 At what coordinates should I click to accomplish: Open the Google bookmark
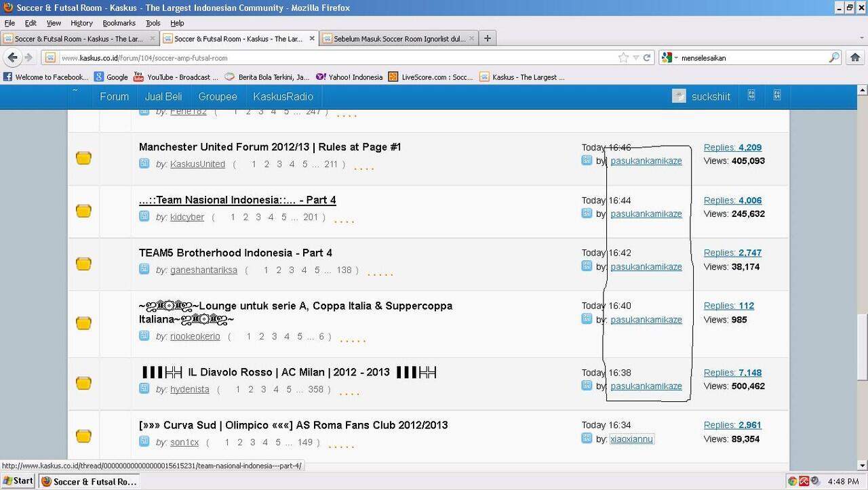click(x=111, y=77)
